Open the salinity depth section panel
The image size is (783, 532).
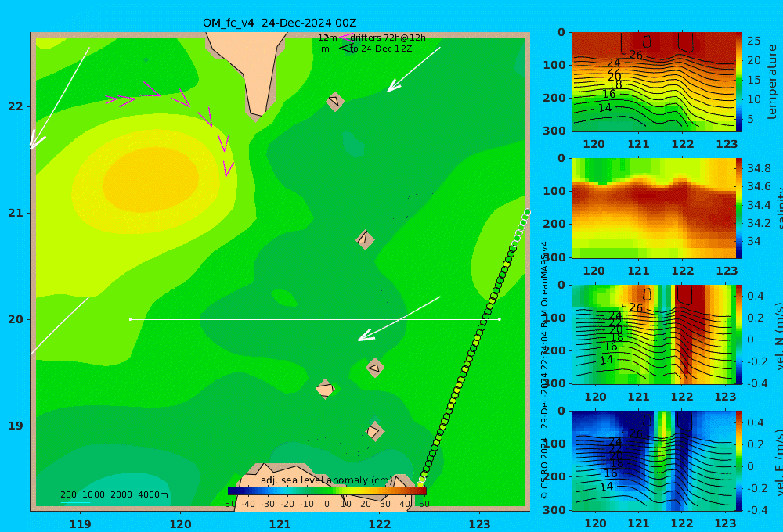click(x=654, y=208)
